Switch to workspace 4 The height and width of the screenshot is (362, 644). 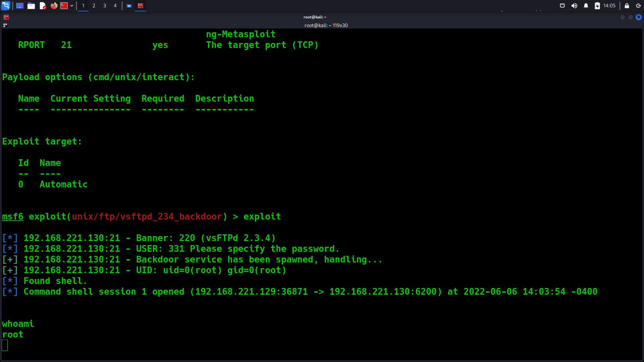click(x=115, y=6)
